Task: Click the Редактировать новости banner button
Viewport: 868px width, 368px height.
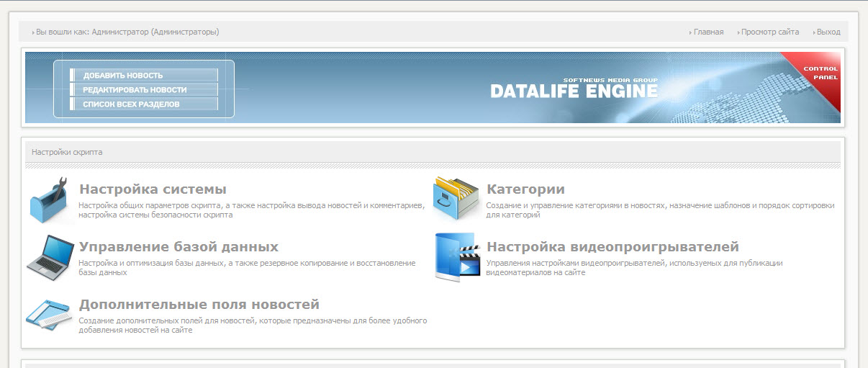Action: click(x=144, y=89)
